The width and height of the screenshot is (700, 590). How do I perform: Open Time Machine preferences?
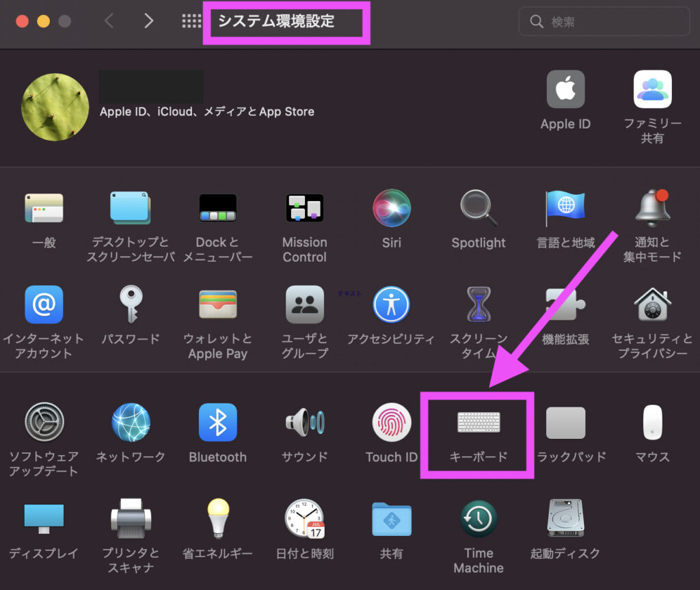tap(479, 519)
